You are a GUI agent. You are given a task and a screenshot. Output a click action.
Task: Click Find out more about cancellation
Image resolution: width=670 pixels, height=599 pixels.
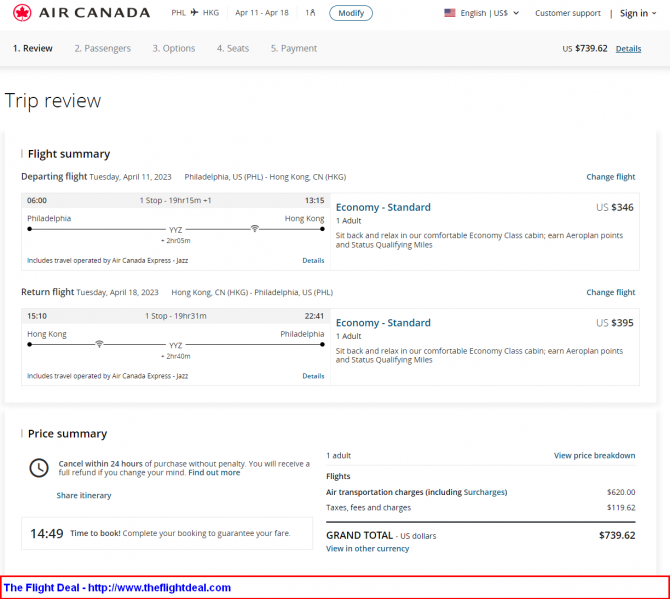coord(214,473)
